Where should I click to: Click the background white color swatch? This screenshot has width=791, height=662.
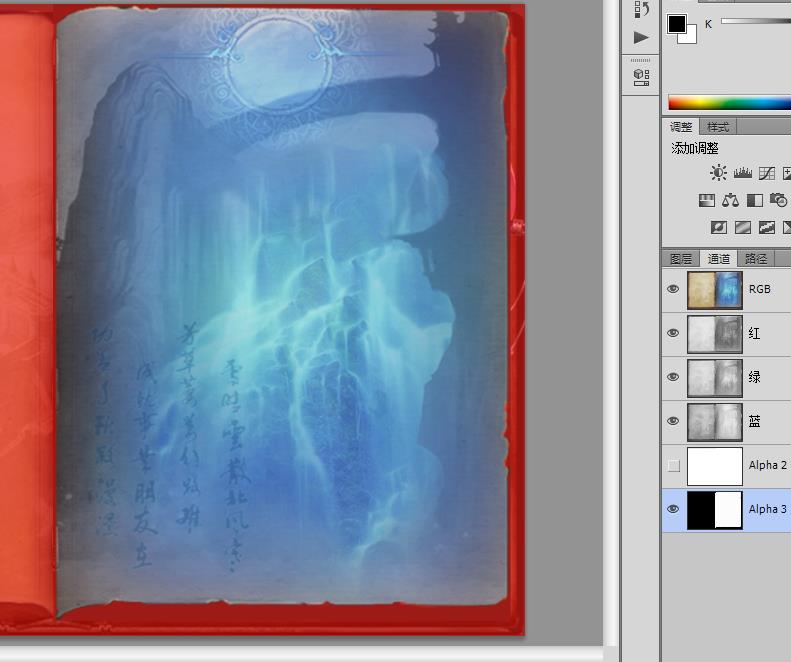coord(691,37)
